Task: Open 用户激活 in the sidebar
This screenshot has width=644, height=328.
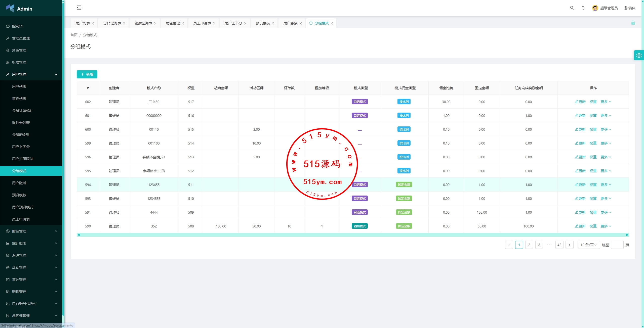Action: point(19,183)
